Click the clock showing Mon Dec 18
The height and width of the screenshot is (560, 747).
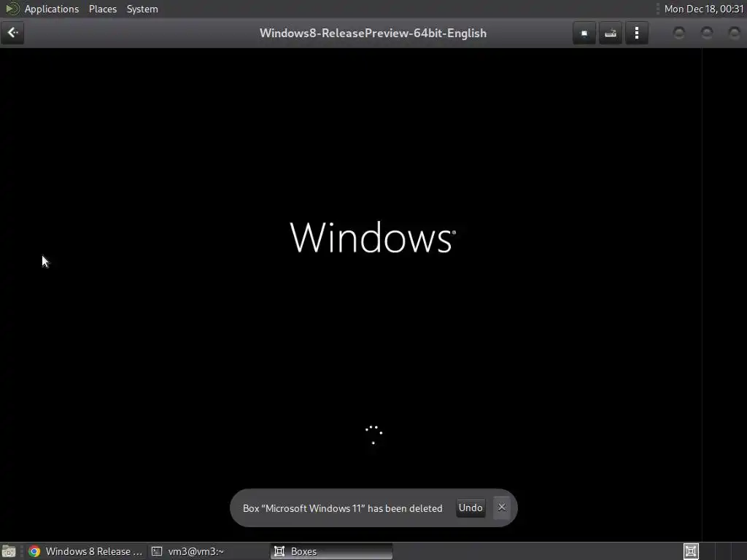(x=704, y=9)
